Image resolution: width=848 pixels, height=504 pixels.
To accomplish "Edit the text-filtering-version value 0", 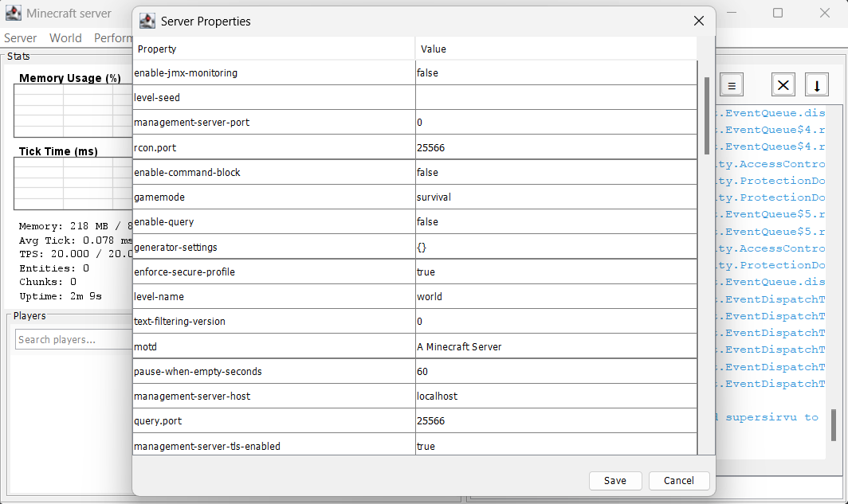I will click(556, 322).
